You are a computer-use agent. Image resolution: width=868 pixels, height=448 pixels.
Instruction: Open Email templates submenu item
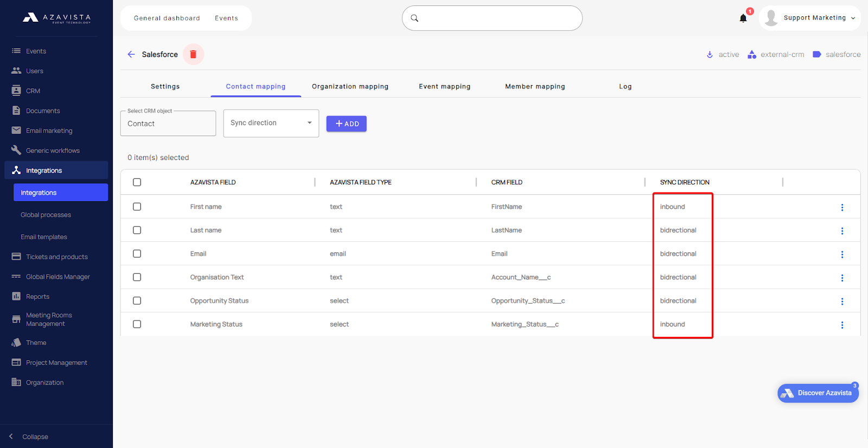pos(44,237)
